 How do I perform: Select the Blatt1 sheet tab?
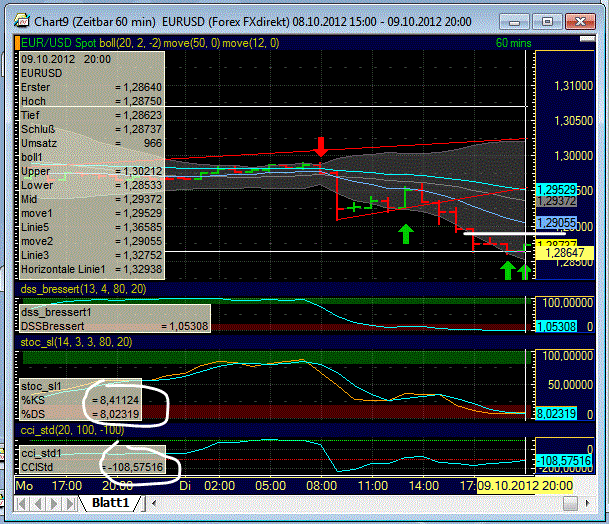[x=110, y=503]
